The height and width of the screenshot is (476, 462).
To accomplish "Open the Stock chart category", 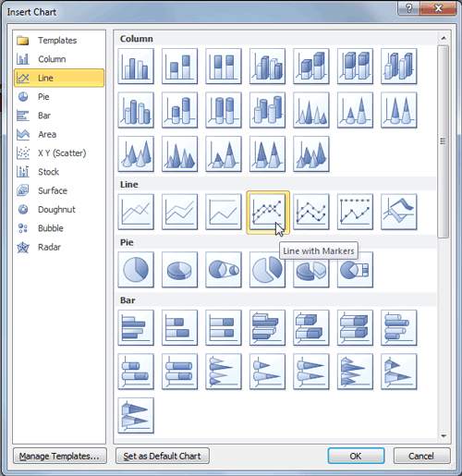I will pos(59,172).
